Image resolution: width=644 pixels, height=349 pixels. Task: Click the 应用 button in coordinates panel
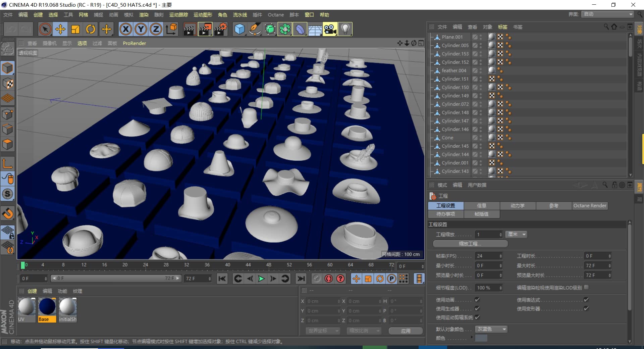(406, 331)
